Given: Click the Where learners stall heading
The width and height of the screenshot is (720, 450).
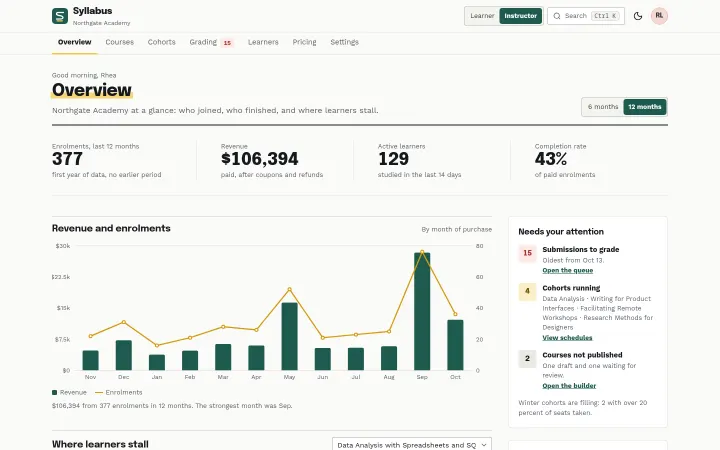Looking at the screenshot, I should 100,444.
